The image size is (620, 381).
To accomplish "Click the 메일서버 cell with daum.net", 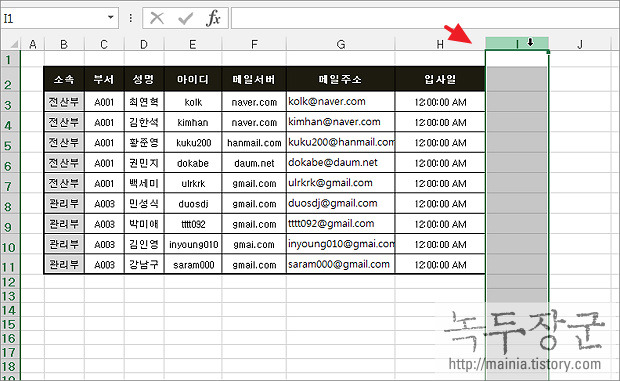I will [254, 163].
